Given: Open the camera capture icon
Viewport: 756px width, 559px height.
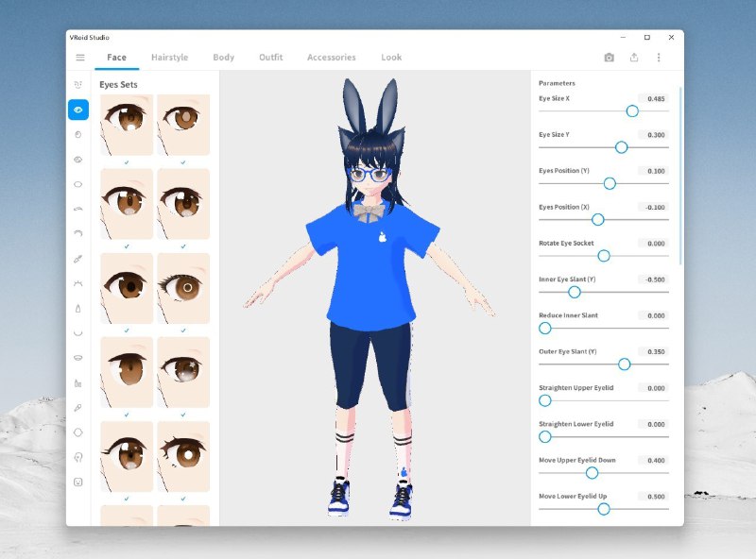Looking at the screenshot, I should [x=609, y=57].
